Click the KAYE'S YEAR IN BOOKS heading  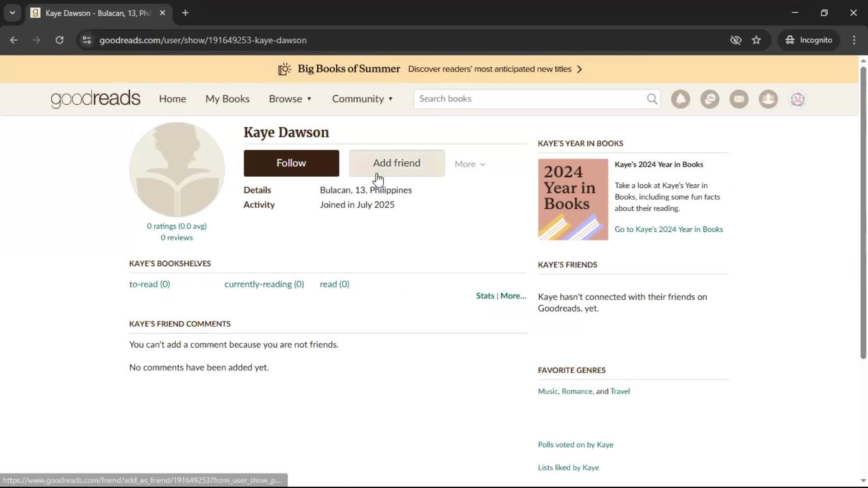pos(580,143)
